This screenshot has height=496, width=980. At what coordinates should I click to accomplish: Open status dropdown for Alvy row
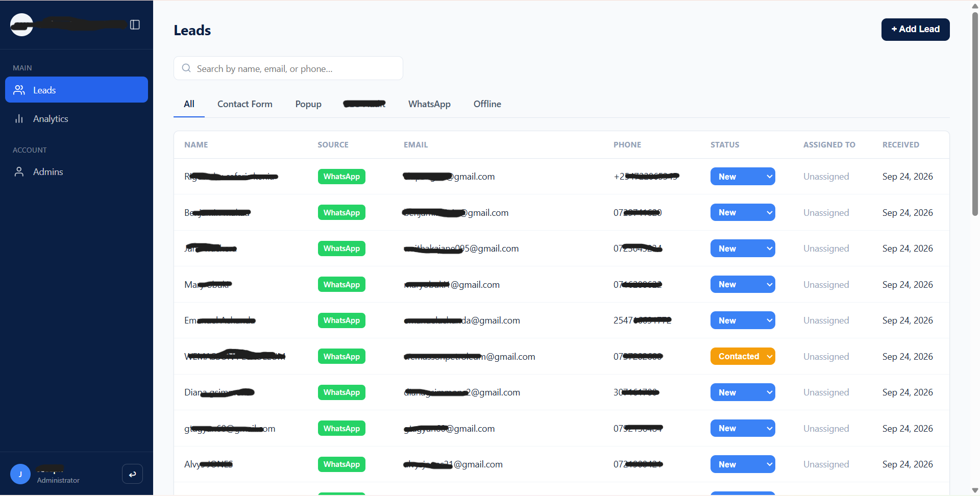pos(743,464)
